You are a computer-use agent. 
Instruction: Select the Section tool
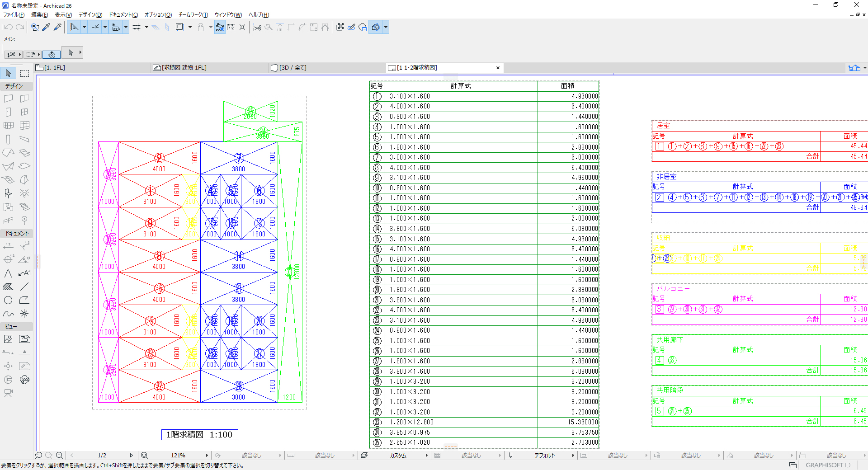coord(8,352)
